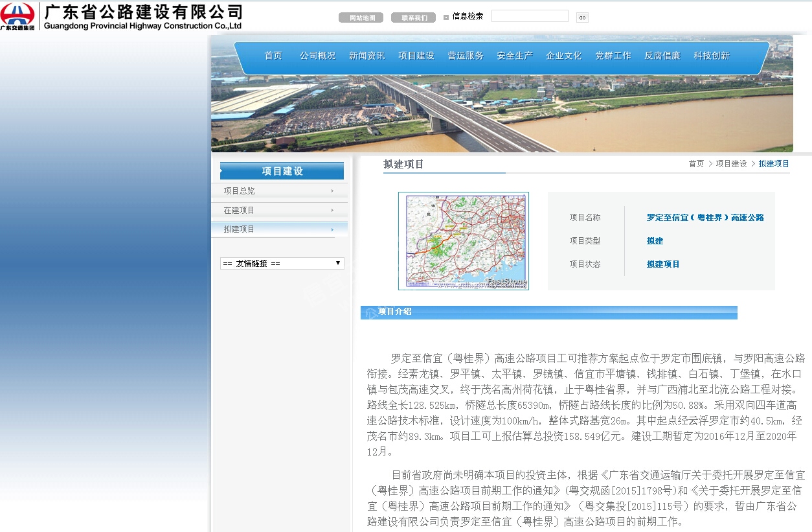The height and width of the screenshot is (532, 812).
Task: Click the small square icon beside 信息检索
Action: click(446, 17)
